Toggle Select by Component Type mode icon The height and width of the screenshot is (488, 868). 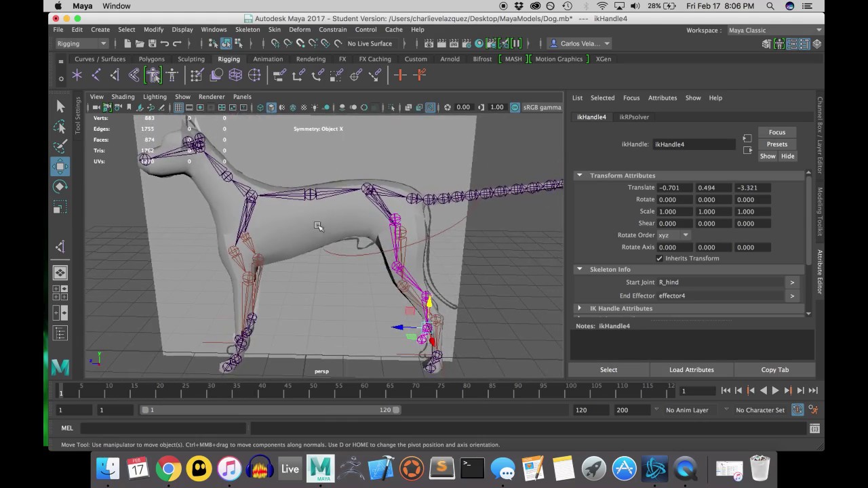pyautogui.click(x=239, y=43)
